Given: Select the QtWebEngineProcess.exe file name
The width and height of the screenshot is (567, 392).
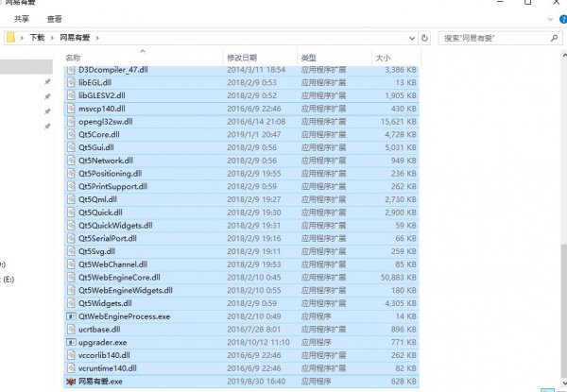Looking at the screenshot, I should [x=125, y=316].
